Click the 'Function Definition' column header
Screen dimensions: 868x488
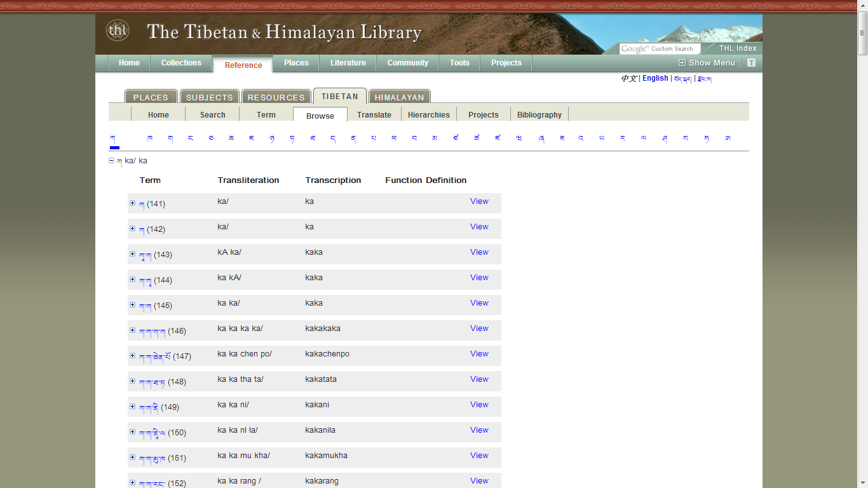[426, 180]
